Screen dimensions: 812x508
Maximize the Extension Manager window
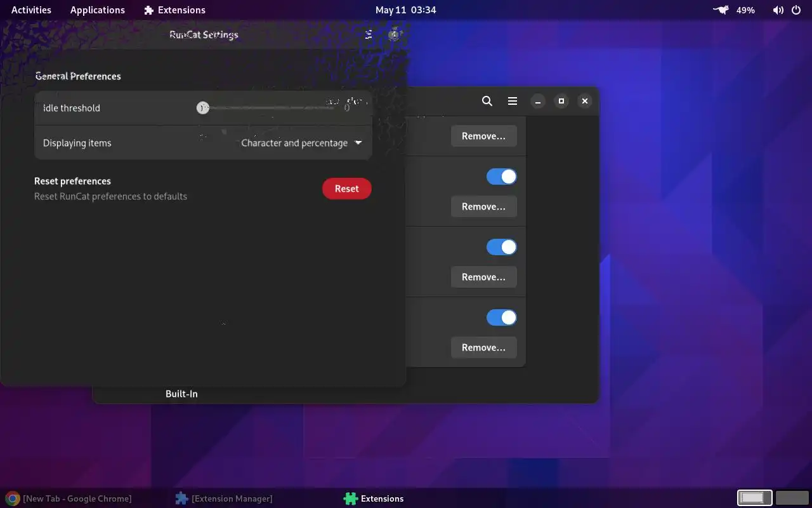click(561, 101)
